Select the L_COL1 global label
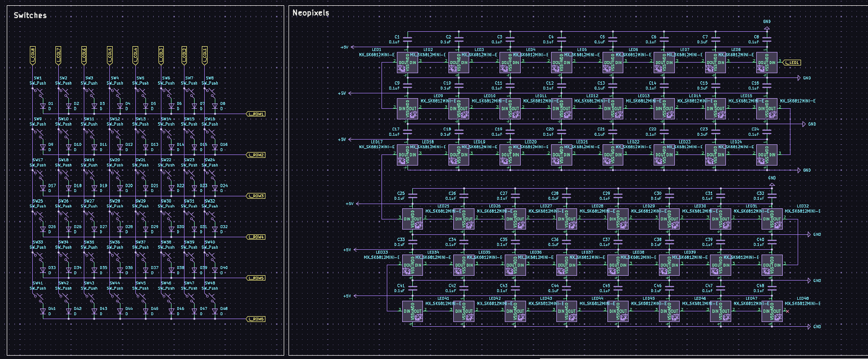The width and height of the screenshot is (868, 359). click(x=205, y=55)
